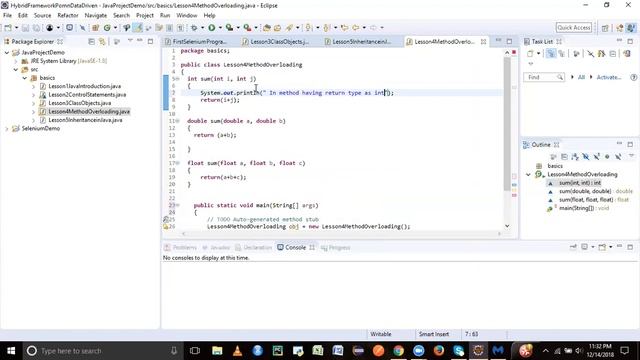The image size is (640, 360).
Task: Open the Navigate menu
Action: click(x=96, y=15)
